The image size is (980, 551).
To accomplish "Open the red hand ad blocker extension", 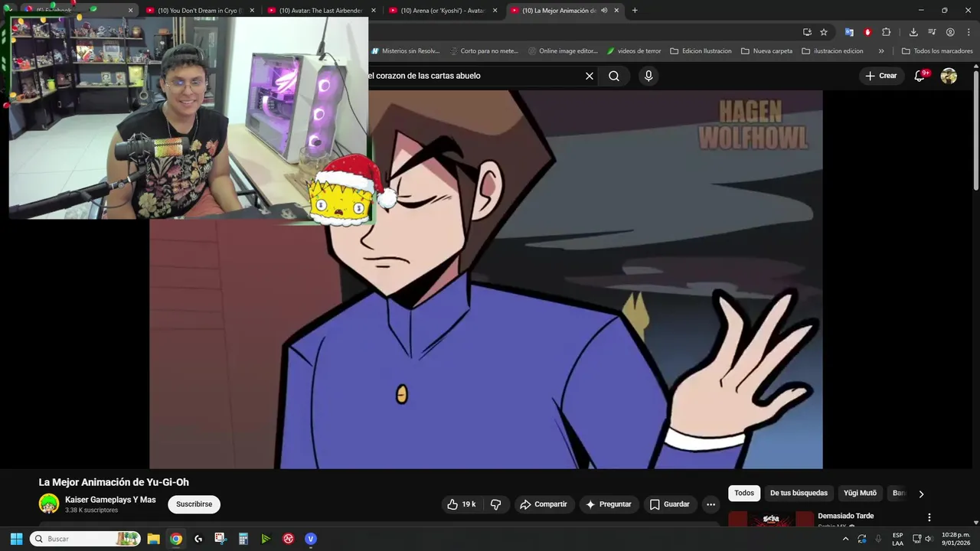I will pos(867,32).
